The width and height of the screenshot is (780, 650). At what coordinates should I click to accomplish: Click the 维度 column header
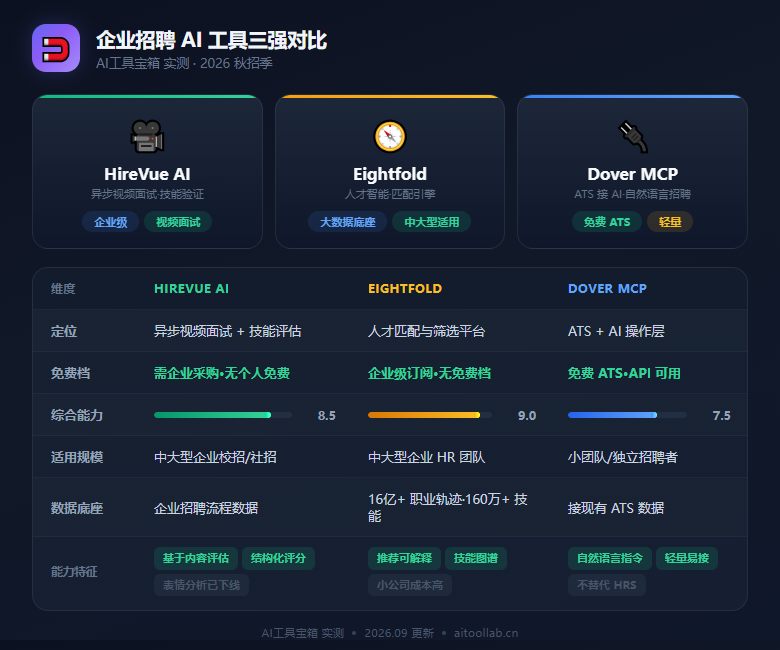click(63, 288)
